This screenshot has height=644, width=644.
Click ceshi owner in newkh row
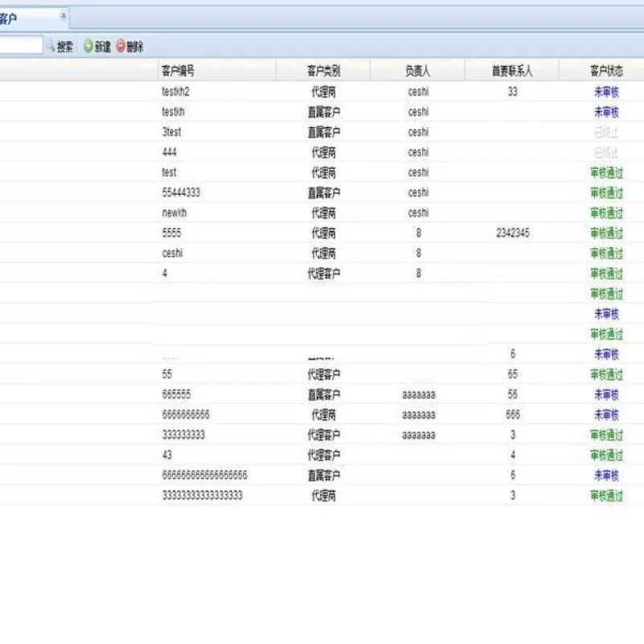[418, 213]
